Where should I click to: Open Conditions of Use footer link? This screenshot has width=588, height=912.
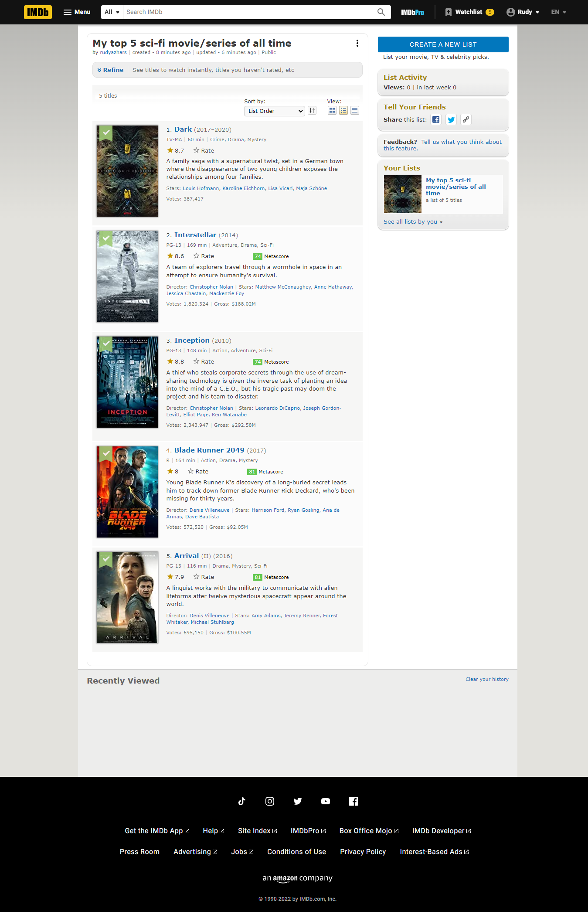tap(296, 852)
